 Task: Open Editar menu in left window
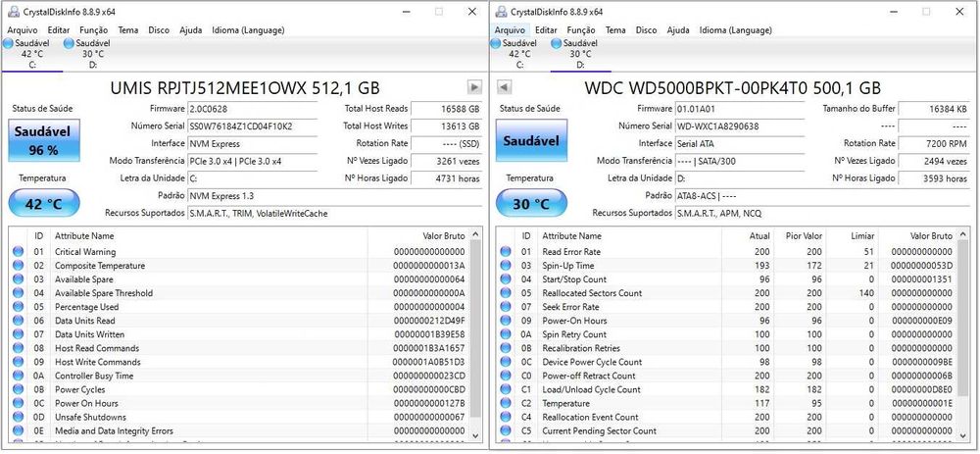click(x=59, y=30)
